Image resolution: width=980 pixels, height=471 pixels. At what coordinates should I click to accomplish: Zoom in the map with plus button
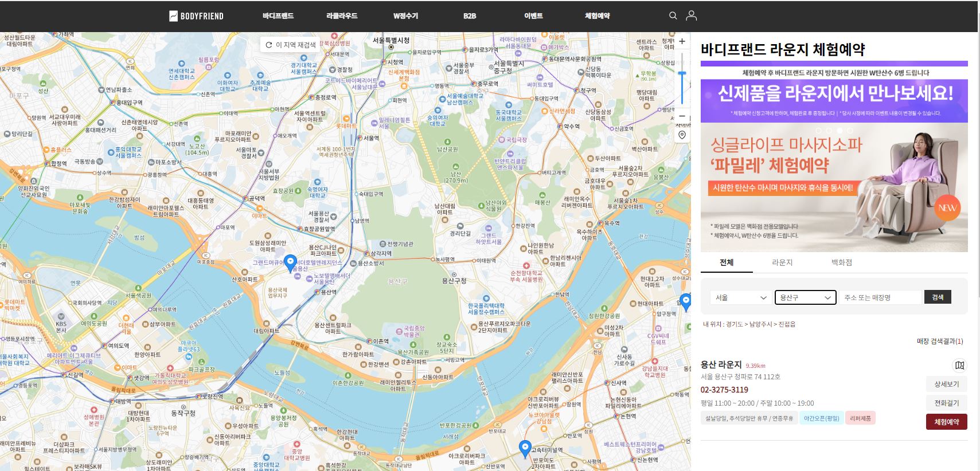pyautogui.click(x=682, y=41)
